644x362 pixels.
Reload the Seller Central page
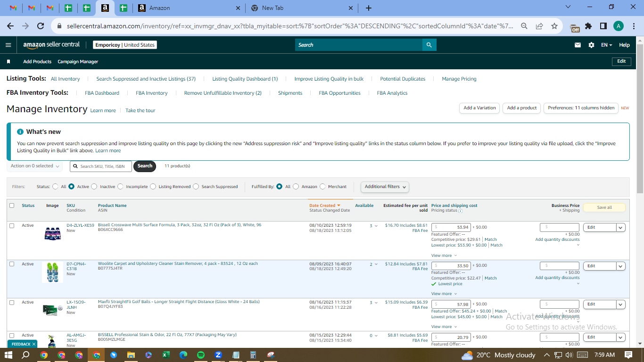[x=41, y=26]
